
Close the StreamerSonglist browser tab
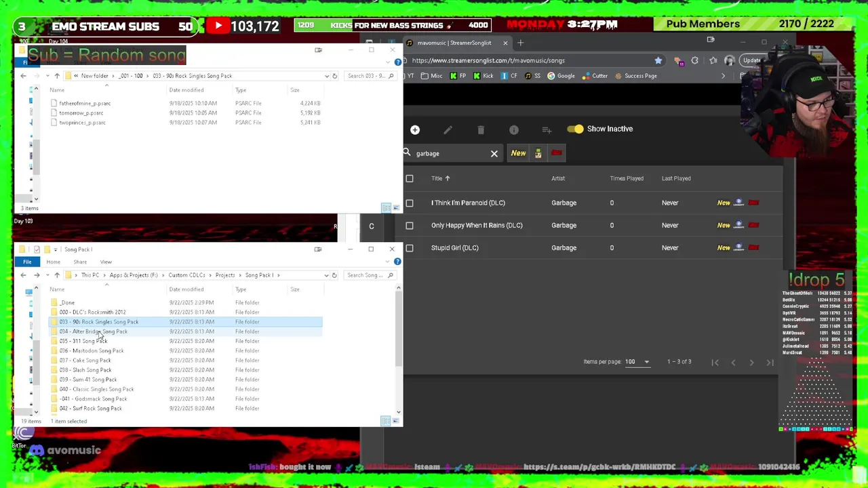coord(505,43)
